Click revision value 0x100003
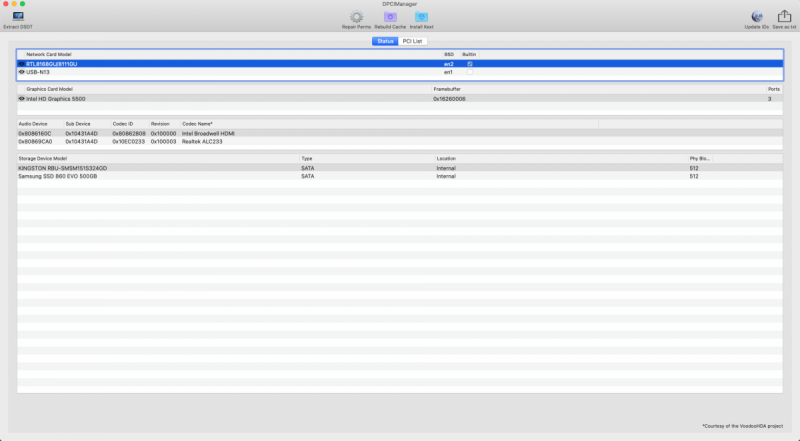This screenshot has width=800, height=441. click(x=163, y=141)
